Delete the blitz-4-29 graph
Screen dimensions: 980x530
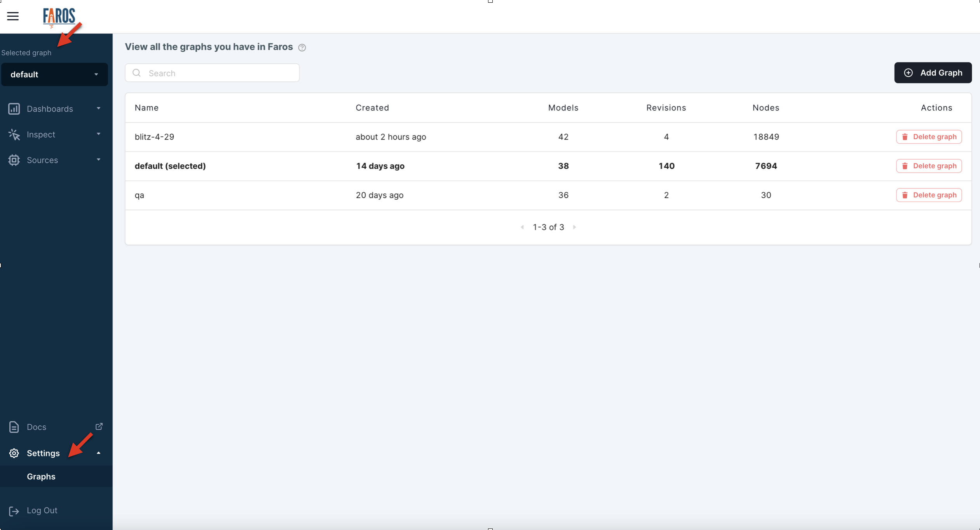(929, 137)
